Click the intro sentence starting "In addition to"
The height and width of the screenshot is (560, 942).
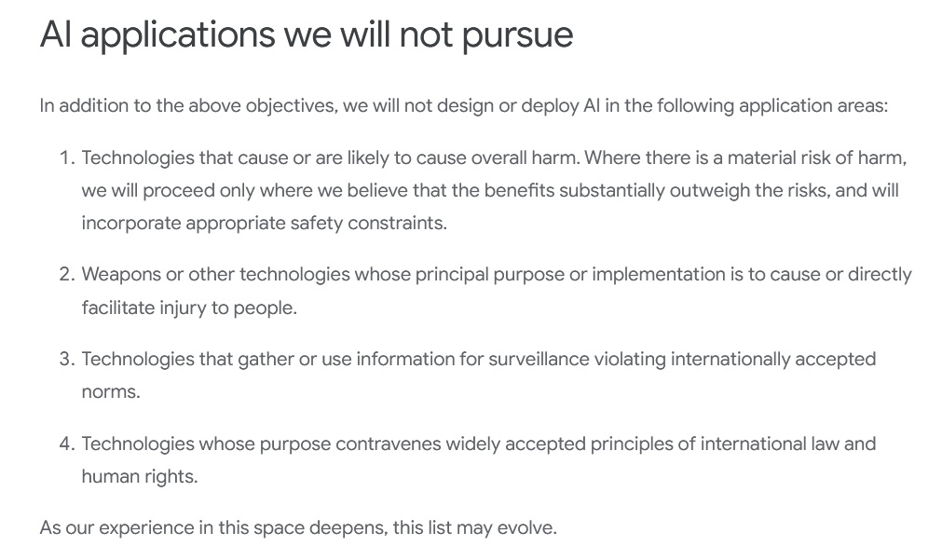[x=463, y=105]
